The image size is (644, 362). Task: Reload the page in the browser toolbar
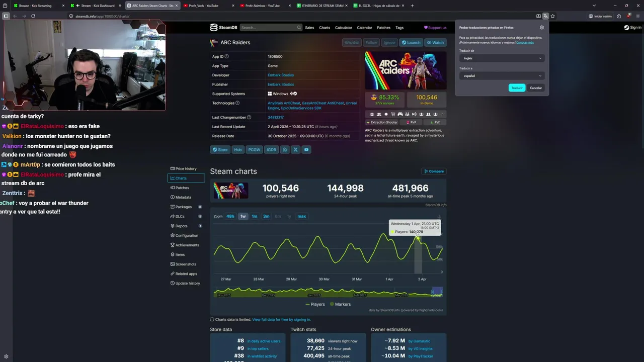click(x=33, y=16)
